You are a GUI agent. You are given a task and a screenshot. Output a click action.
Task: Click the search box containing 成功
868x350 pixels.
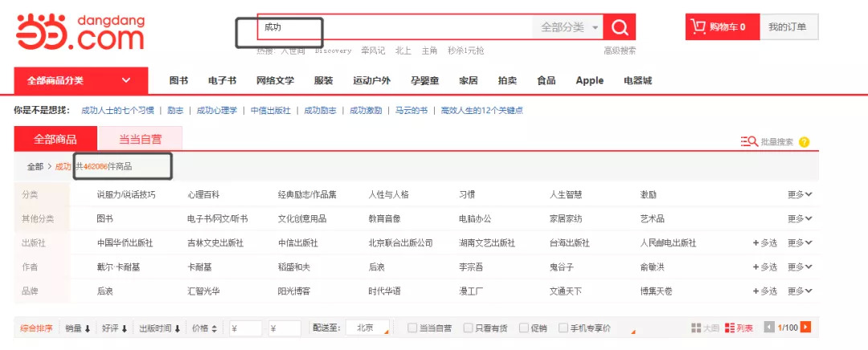[394, 27]
